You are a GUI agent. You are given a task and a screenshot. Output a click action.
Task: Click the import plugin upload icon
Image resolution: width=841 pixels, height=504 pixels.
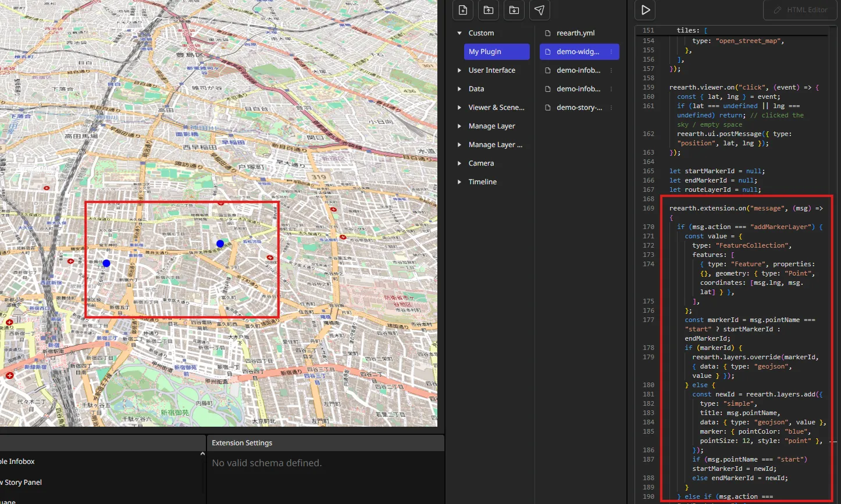coord(489,10)
